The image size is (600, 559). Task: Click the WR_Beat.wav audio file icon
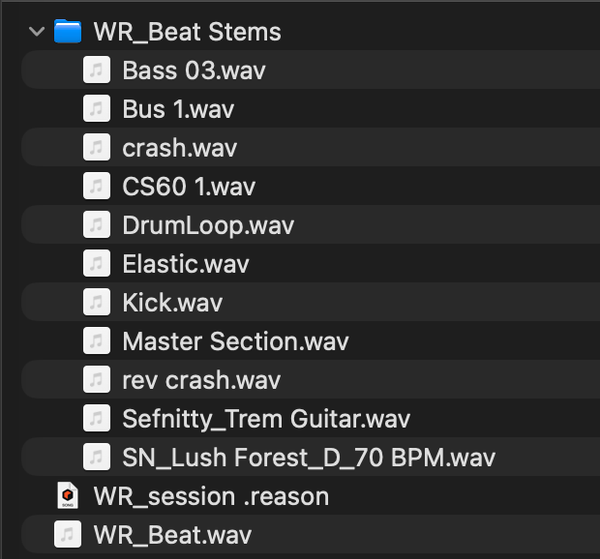tap(68, 534)
